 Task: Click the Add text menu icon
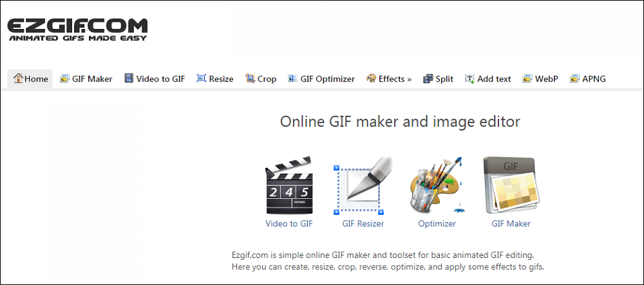[x=470, y=78]
